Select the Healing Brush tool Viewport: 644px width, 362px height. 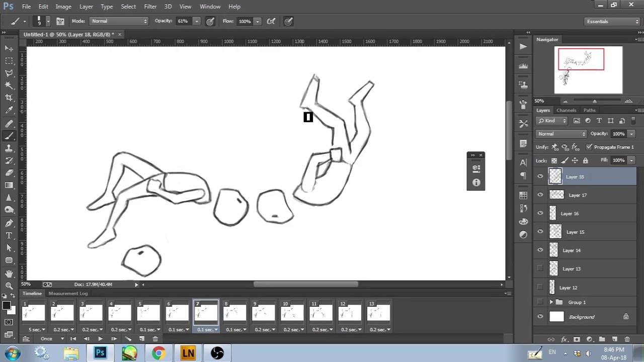[9, 123]
